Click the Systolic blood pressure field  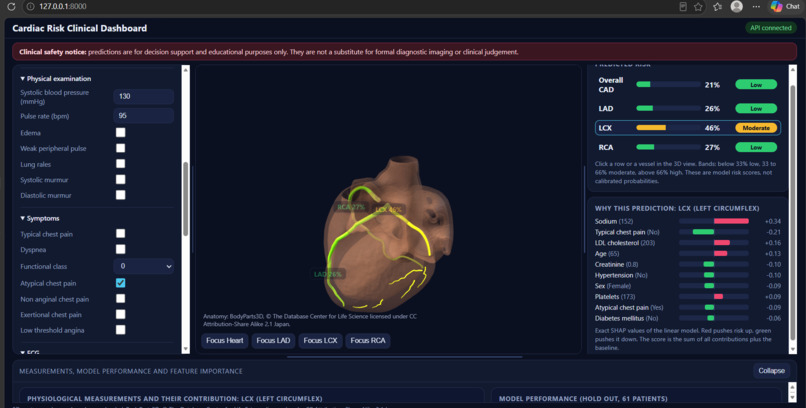pyautogui.click(x=143, y=97)
